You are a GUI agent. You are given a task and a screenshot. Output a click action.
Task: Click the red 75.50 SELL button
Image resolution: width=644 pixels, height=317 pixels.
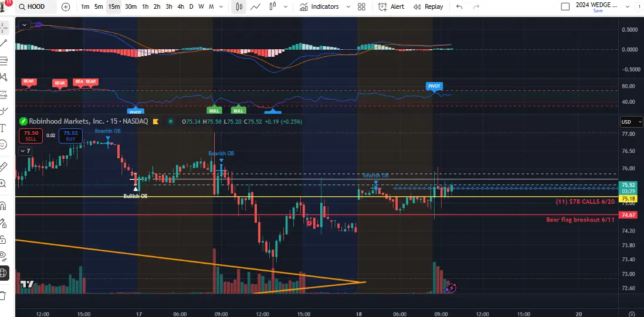31,136
